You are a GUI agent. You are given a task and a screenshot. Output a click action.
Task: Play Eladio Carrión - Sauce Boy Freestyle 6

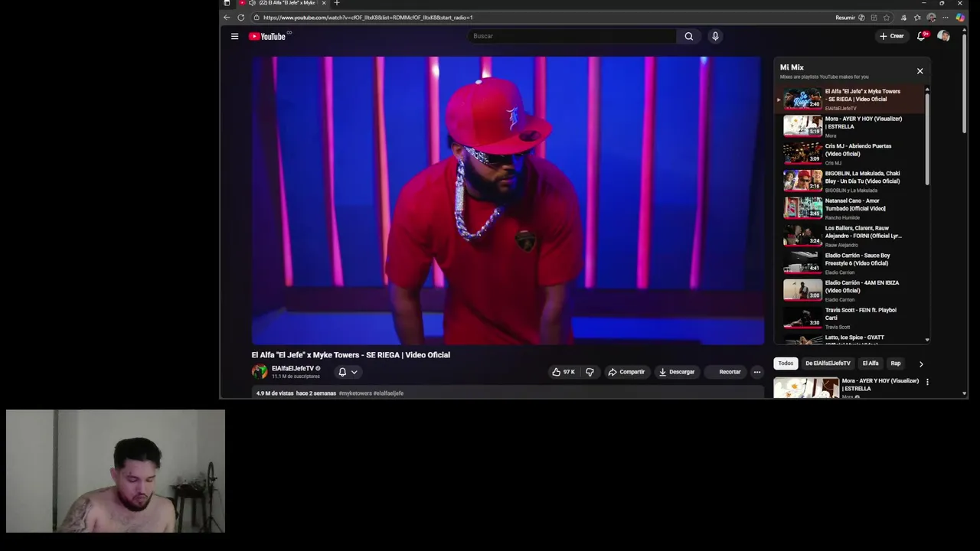coord(851,263)
